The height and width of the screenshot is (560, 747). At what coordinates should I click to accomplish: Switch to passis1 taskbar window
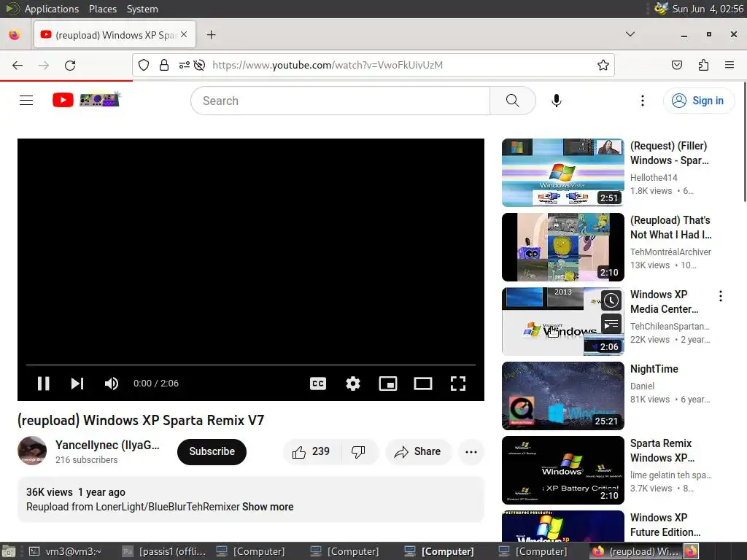pyautogui.click(x=164, y=551)
